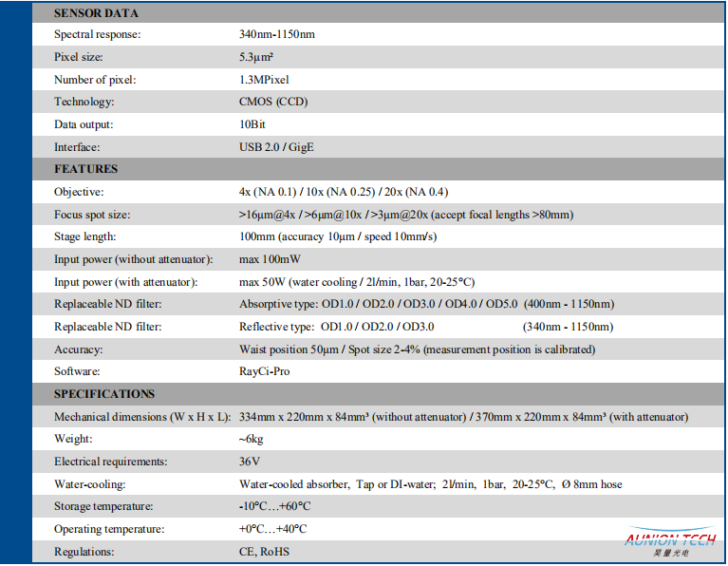Click the SPECIFICATIONS section header

coord(104,394)
